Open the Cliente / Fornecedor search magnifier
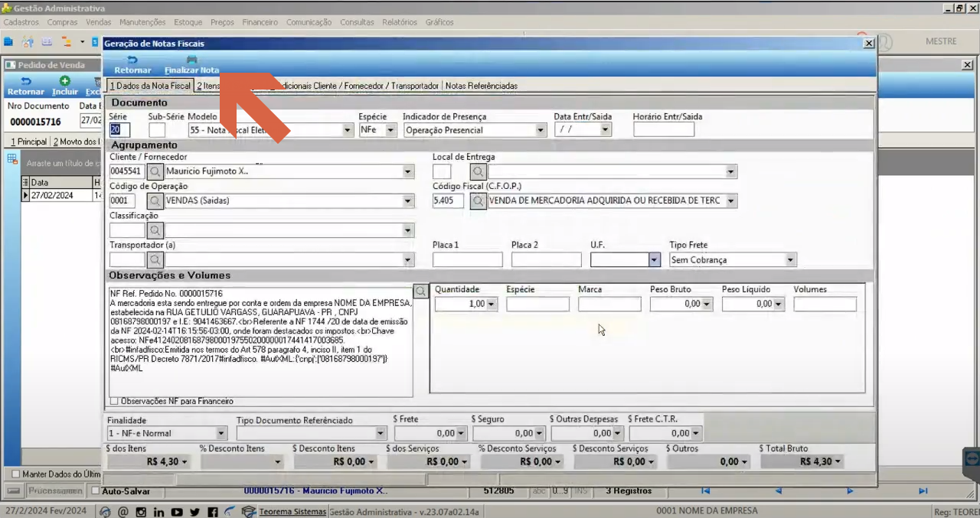This screenshot has width=980, height=518. tap(155, 171)
